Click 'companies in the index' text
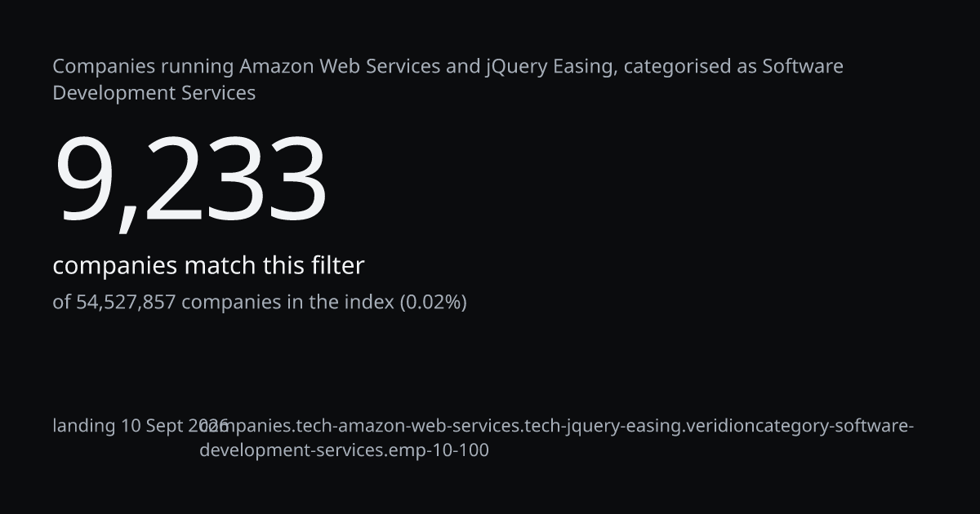This screenshot has width=980, height=514. [287, 303]
